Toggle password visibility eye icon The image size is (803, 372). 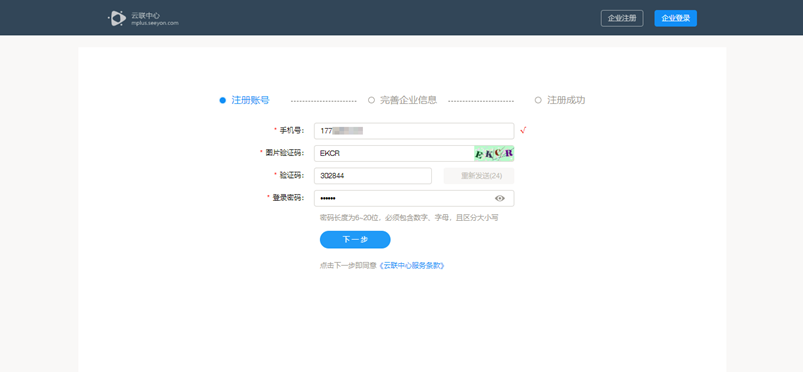pos(500,198)
